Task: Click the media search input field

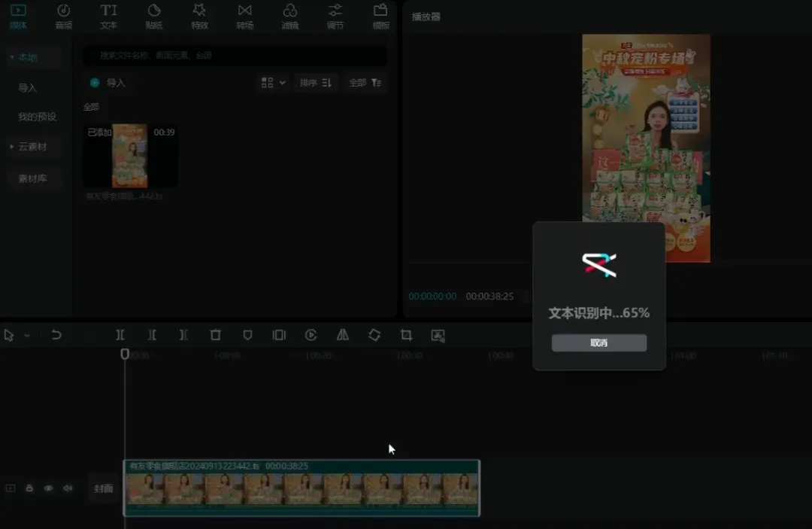Action: (235, 56)
